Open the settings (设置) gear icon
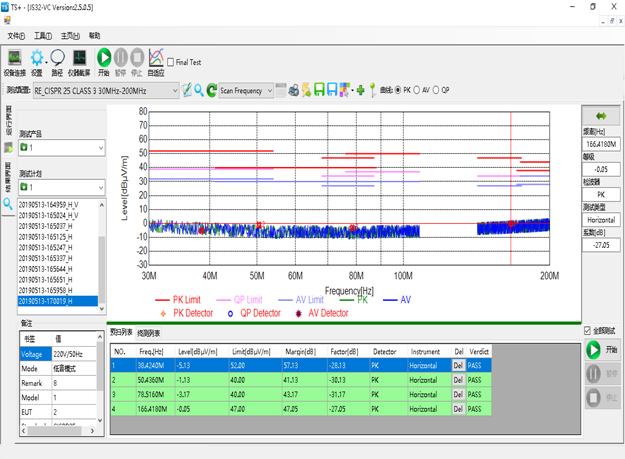This screenshot has height=459, width=625. point(37,59)
